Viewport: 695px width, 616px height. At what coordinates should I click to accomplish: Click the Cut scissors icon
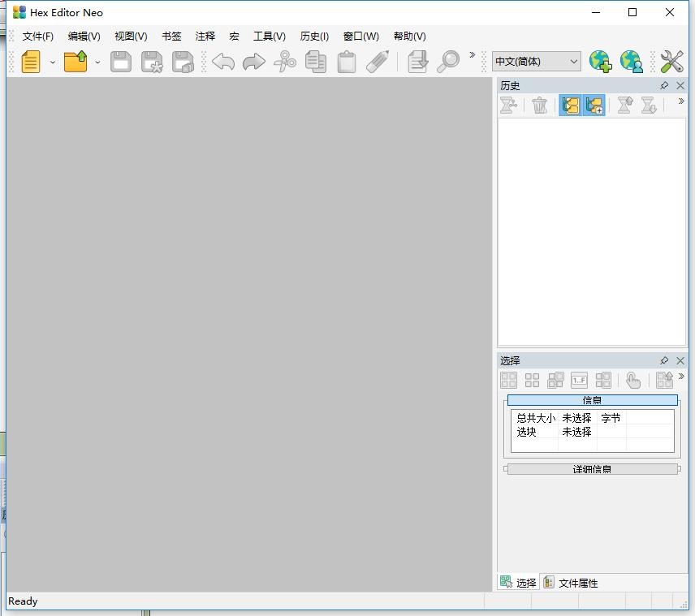pos(285,62)
